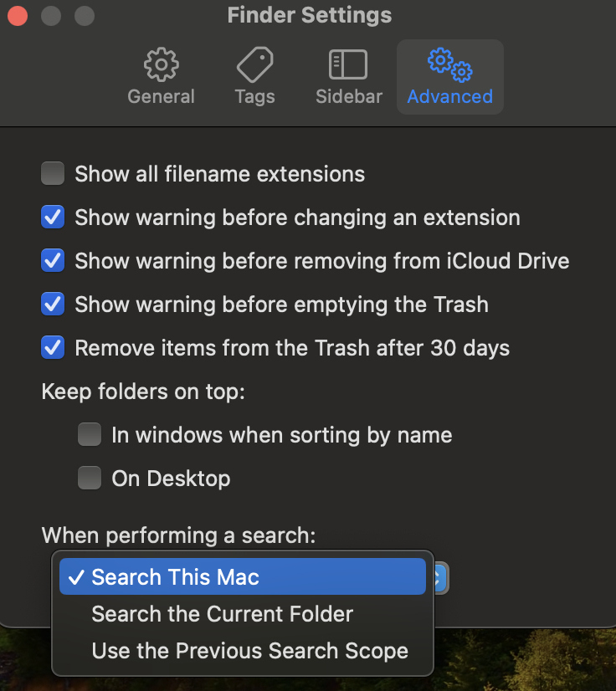Uncheck warning before changing an extension

click(52, 217)
